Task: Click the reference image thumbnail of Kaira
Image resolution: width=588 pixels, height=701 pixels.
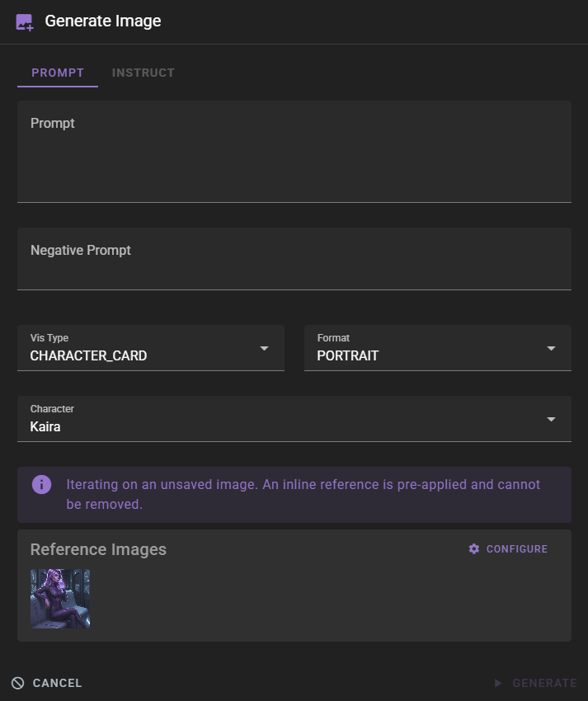Action: point(60,599)
